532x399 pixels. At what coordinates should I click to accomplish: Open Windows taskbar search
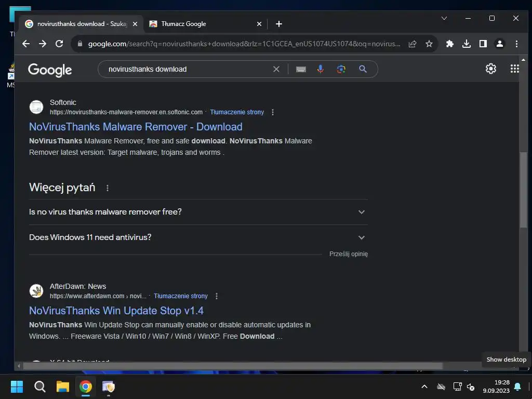coord(39,387)
